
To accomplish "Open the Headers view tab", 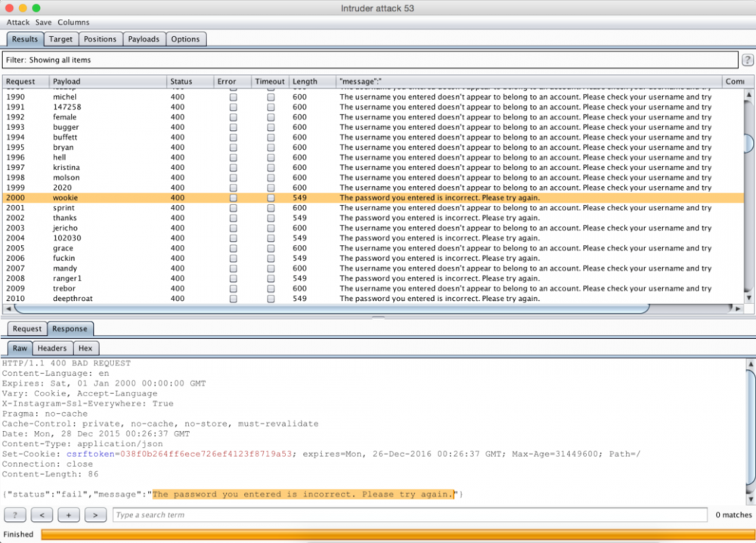I will point(52,349).
